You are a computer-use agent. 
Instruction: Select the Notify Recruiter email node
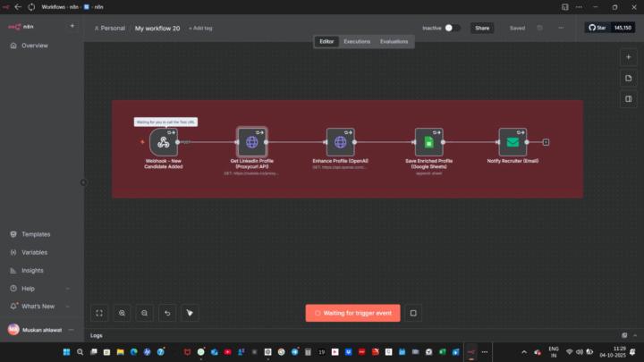[513, 142]
